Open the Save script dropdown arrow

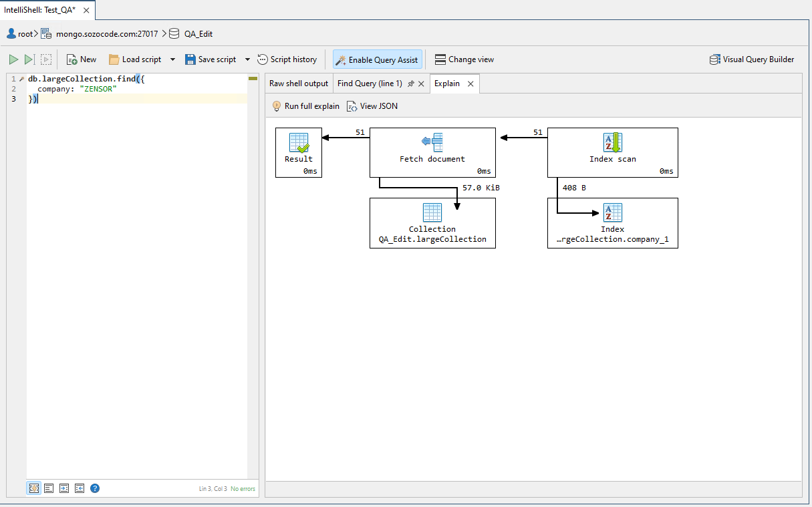click(247, 59)
